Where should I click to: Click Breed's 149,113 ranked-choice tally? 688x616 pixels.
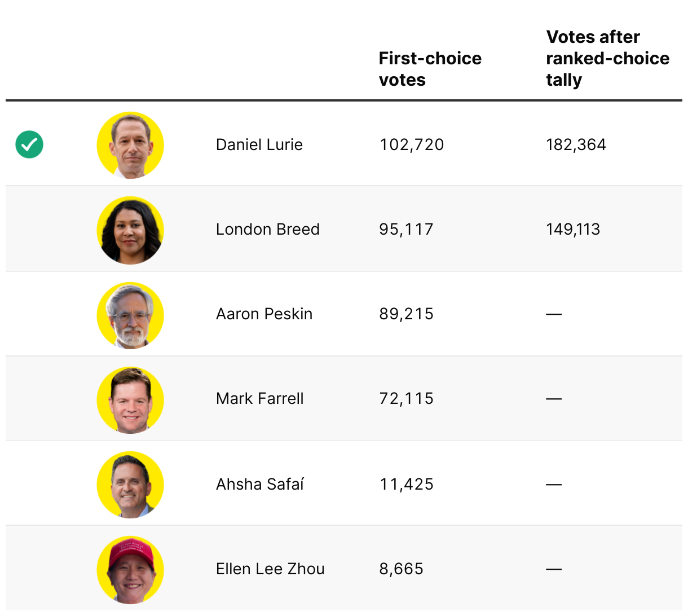point(573,230)
